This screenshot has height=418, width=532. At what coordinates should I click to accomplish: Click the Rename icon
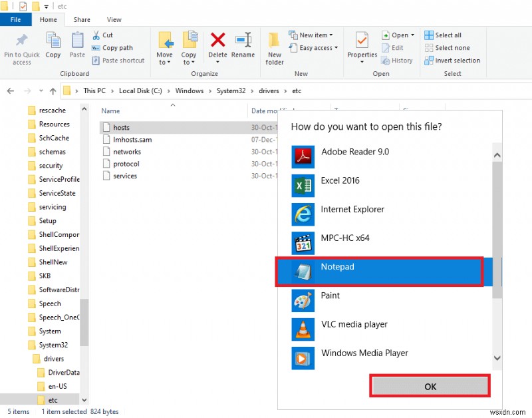(x=243, y=40)
